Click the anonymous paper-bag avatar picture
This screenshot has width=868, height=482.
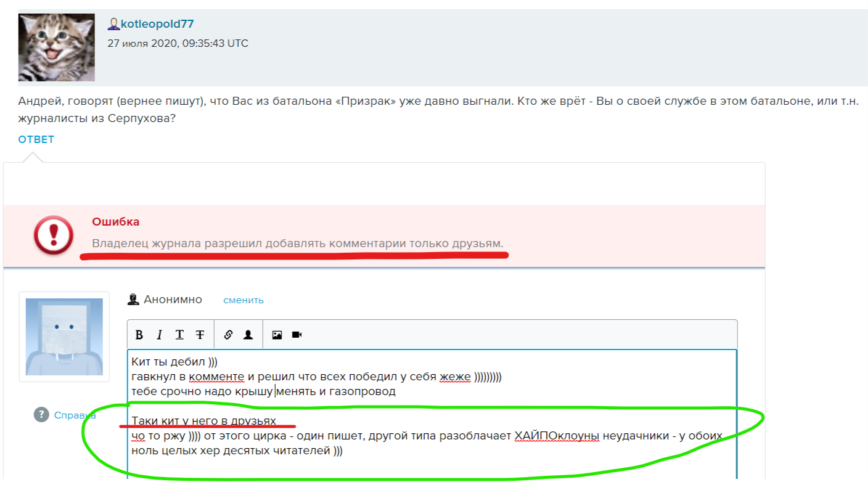click(x=64, y=337)
